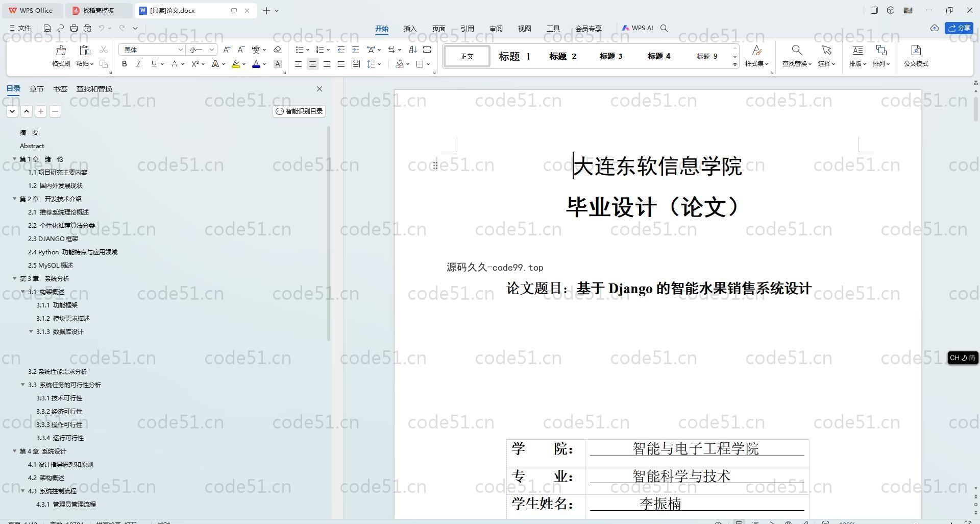Open the quick access toolbar customize chevron
This screenshot has height=524, width=980.
135,29
